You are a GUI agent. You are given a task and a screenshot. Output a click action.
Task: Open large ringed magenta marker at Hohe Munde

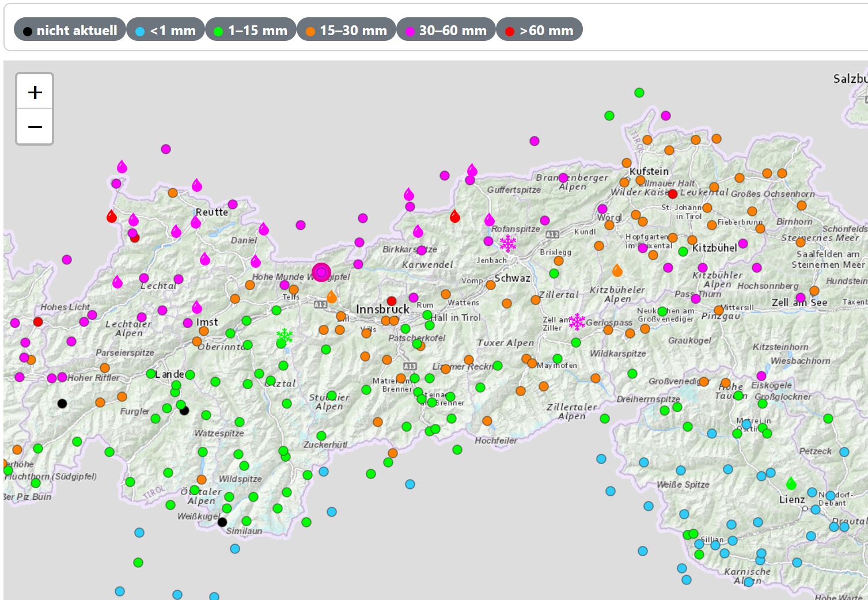(x=321, y=272)
